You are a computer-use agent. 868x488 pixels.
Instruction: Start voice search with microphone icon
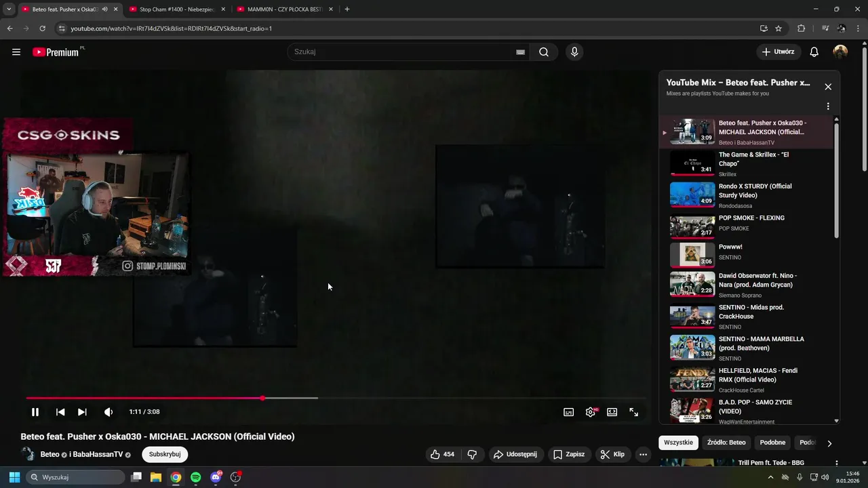[574, 52]
